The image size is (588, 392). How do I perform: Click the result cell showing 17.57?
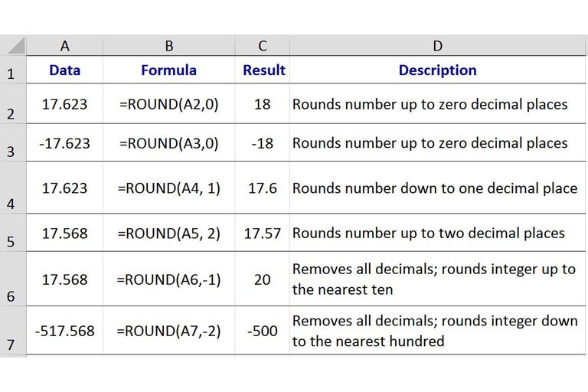(x=262, y=233)
